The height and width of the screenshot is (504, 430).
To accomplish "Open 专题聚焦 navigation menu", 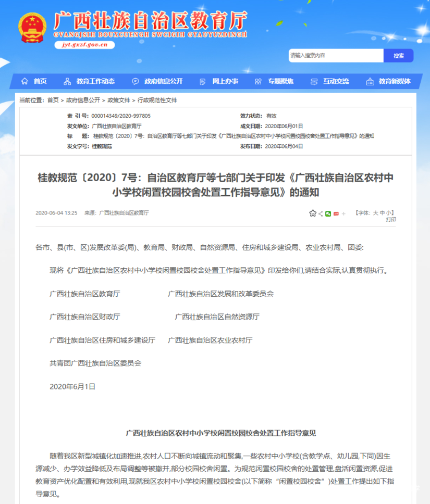I will click(281, 81).
